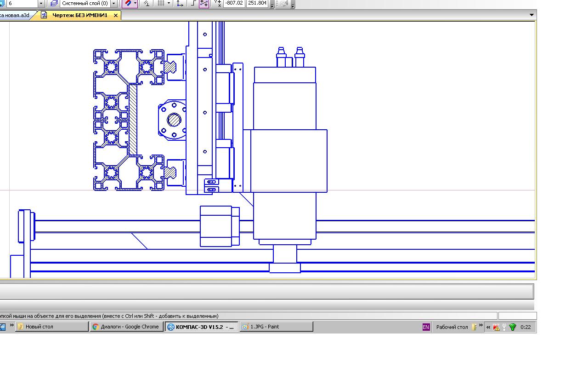The height and width of the screenshot is (368, 588).
Task: Click the green network status tray icon
Action: [x=513, y=327]
